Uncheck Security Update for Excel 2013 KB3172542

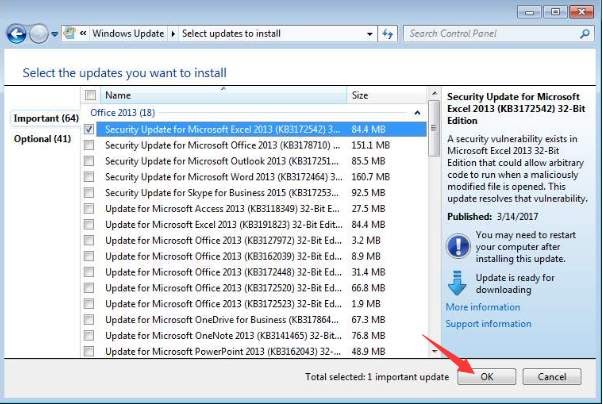89,129
